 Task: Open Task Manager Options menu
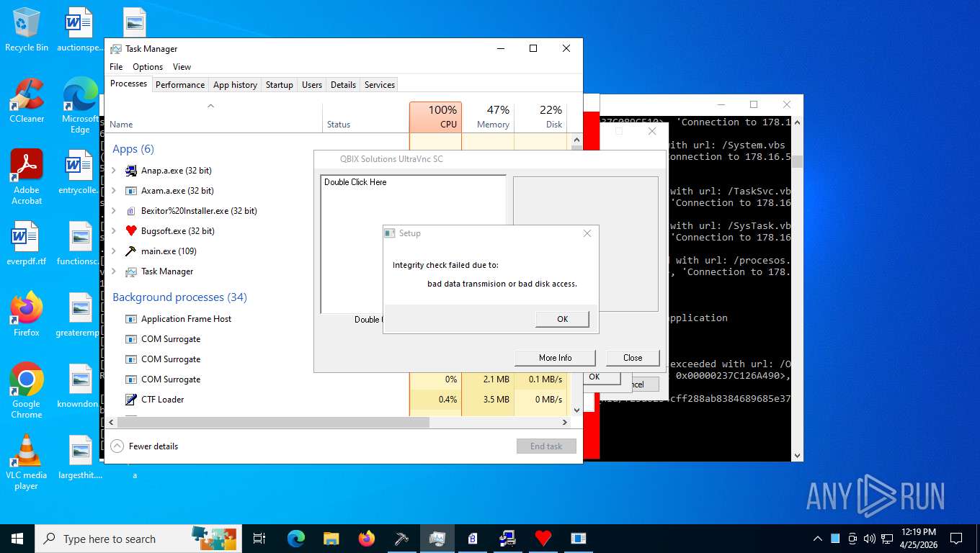(148, 67)
